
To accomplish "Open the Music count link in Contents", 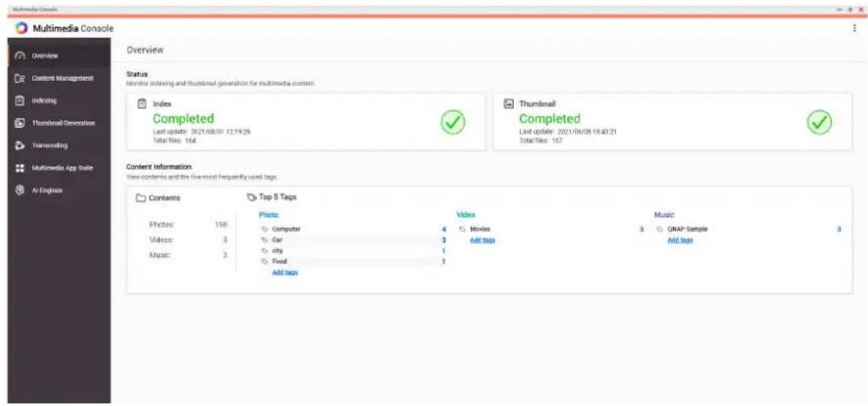I will [x=226, y=255].
